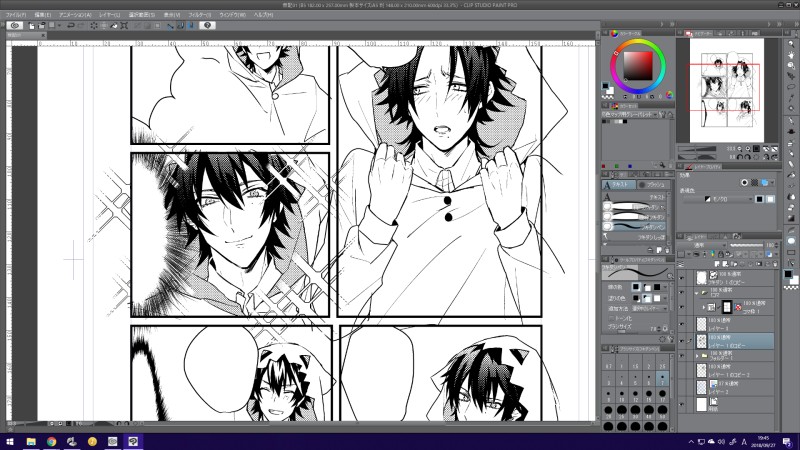This screenshot has height=450, width=800.
Task: Click the Save icon in command bar
Action: coord(52,26)
